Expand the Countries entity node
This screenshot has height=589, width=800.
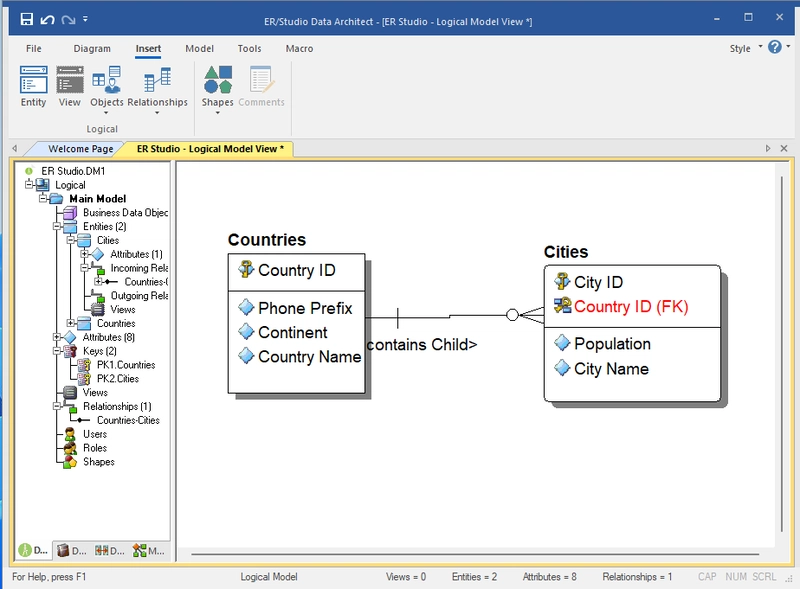click(70, 323)
